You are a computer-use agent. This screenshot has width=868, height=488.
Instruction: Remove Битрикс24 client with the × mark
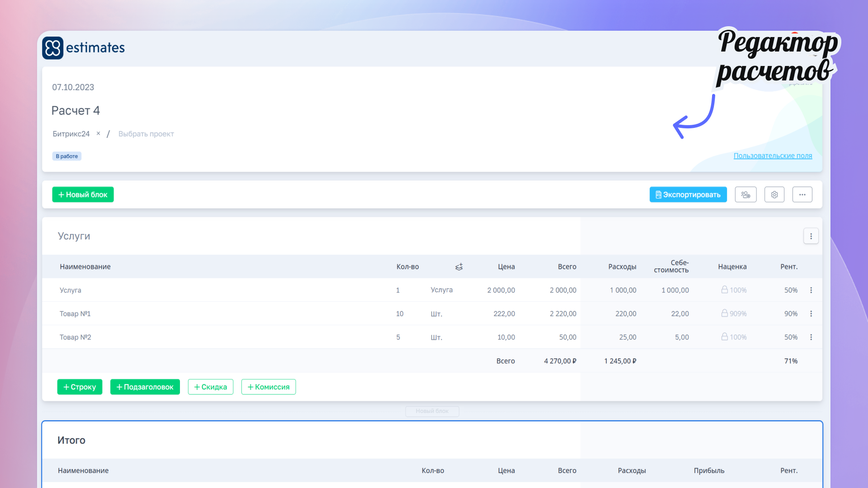click(x=98, y=133)
